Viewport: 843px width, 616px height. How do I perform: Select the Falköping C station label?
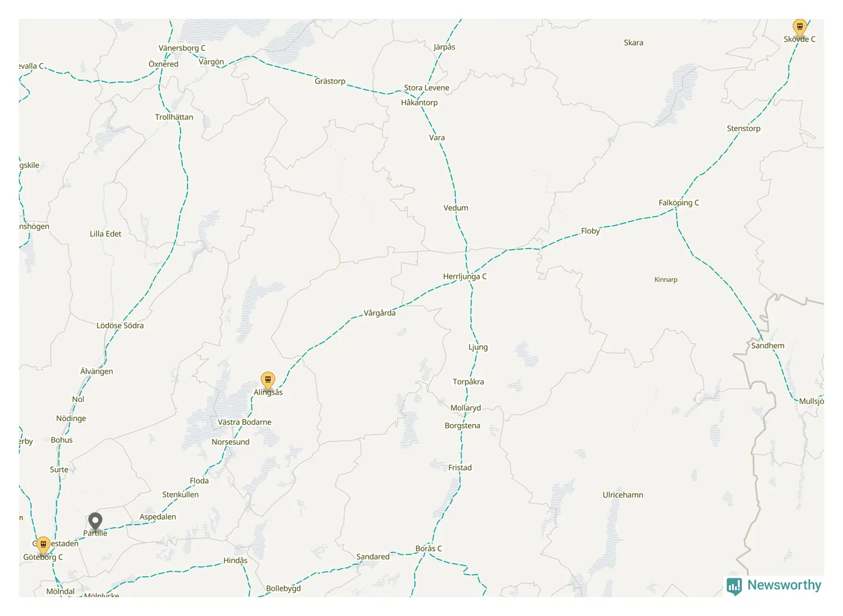coord(678,203)
